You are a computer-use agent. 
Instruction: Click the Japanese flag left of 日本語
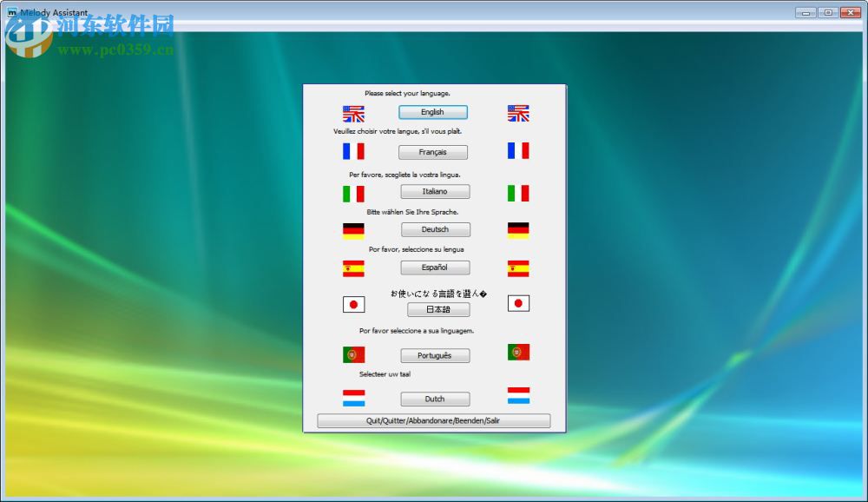(354, 304)
